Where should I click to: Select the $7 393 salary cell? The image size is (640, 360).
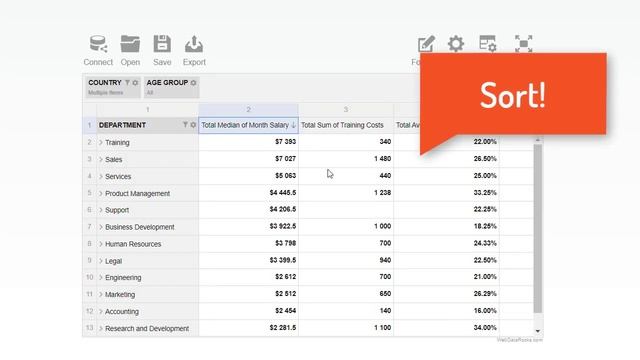[x=248, y=142]
